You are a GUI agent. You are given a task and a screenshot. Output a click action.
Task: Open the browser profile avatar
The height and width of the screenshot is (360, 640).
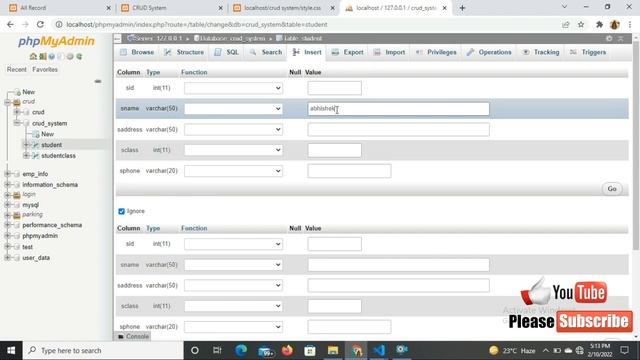615,24
